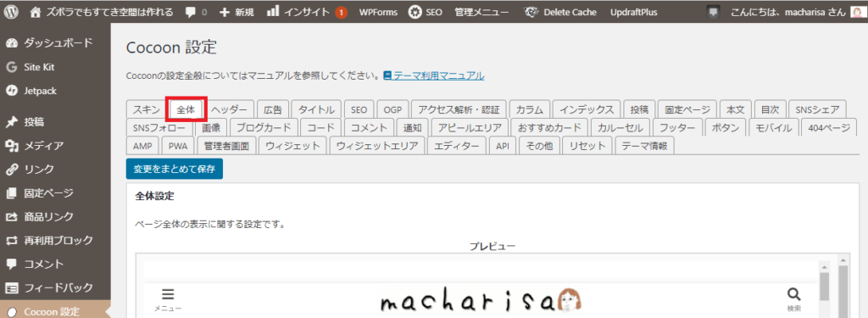This screenshot has width=868, height=318.
Task: Open the テーマ利用マニュアル link
Action: point(434,75)
